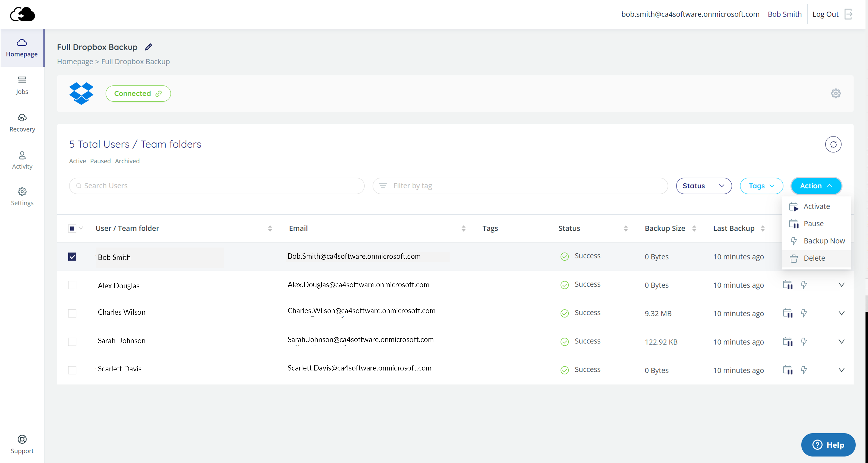Click the refresh users icon
This screenshot has height=463, width=868.
(x=833, y=144)
